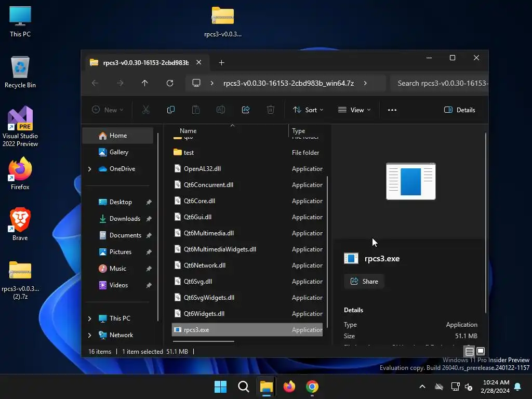Switch to details list view icon
Image resolution: width=532 pixels, height=399 pixels.
pos(469,351)
